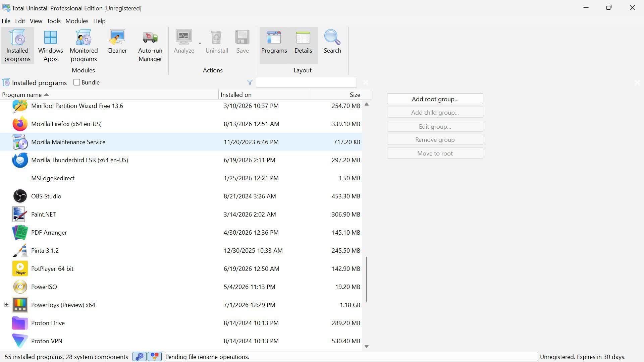The height and width of the screenshot is (362, 644).
Task: Sort by Size column header
Action: [x=335, y=95]
